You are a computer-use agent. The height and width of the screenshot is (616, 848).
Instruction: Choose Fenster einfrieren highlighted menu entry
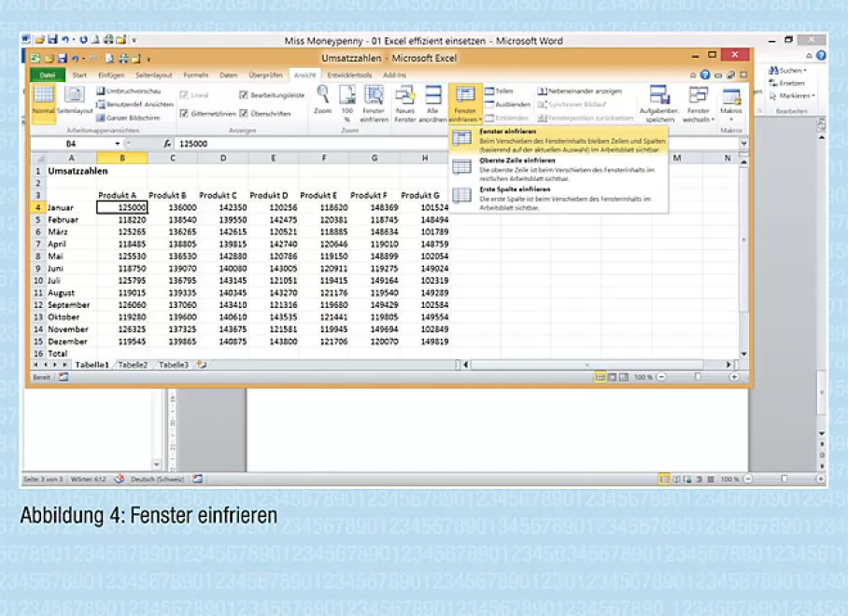tap(558, 141)
